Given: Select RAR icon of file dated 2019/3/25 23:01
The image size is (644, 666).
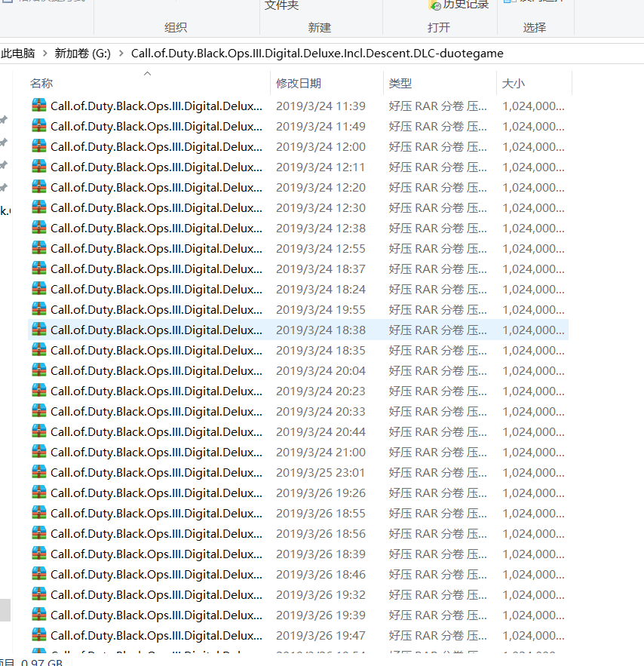Looking at the screenshot, I should [39, 473].
